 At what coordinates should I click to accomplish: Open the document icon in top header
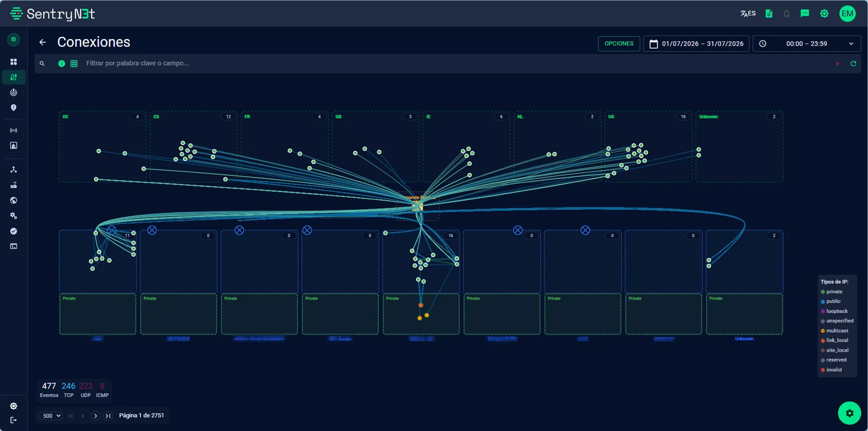[x=769, y=14]
